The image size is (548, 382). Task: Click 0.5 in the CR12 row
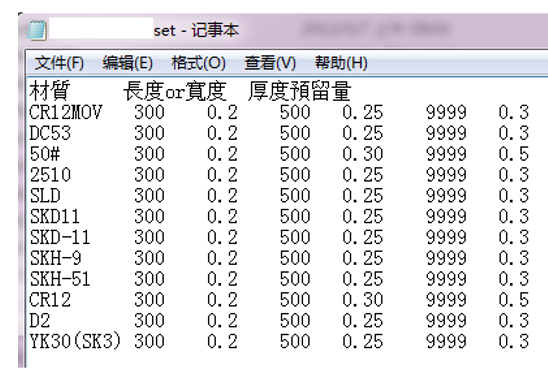click(x=514, y=300)
